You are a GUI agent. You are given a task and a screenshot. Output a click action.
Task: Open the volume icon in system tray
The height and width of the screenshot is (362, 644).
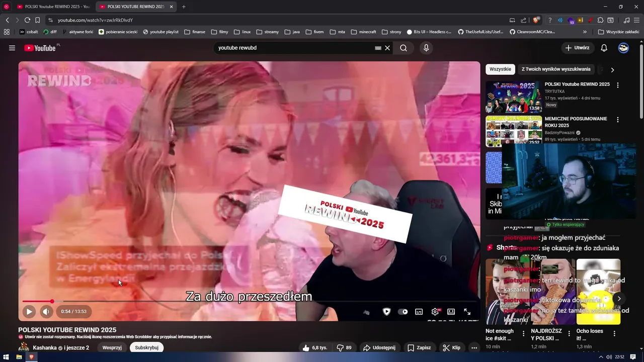point(609,357)
